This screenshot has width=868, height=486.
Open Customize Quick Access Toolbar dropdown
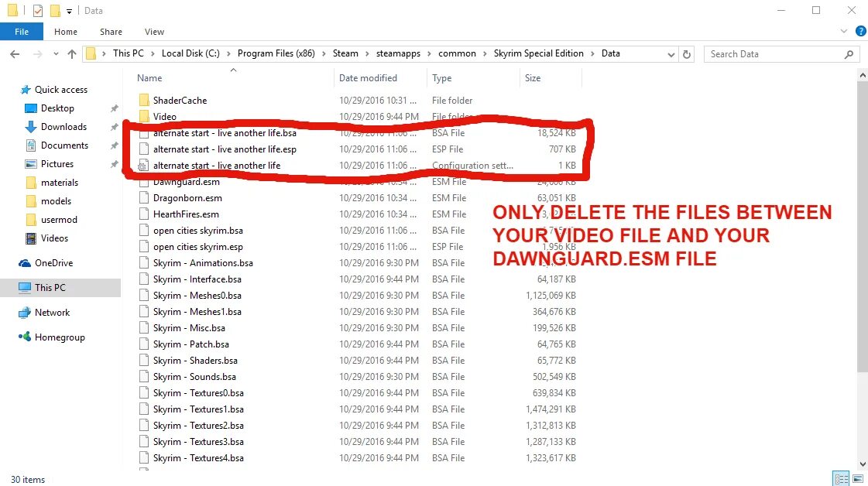click(x=69, y=11)
